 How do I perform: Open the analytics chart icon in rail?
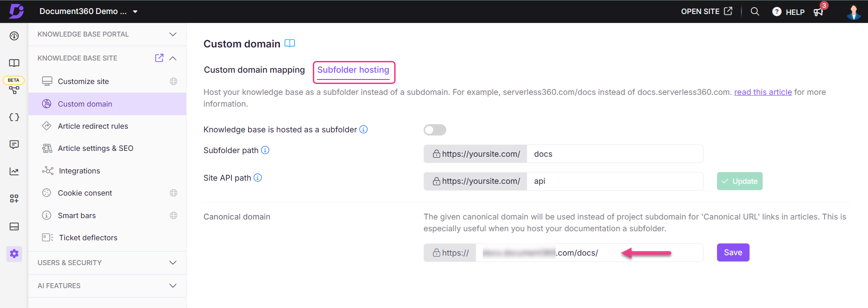14,172
